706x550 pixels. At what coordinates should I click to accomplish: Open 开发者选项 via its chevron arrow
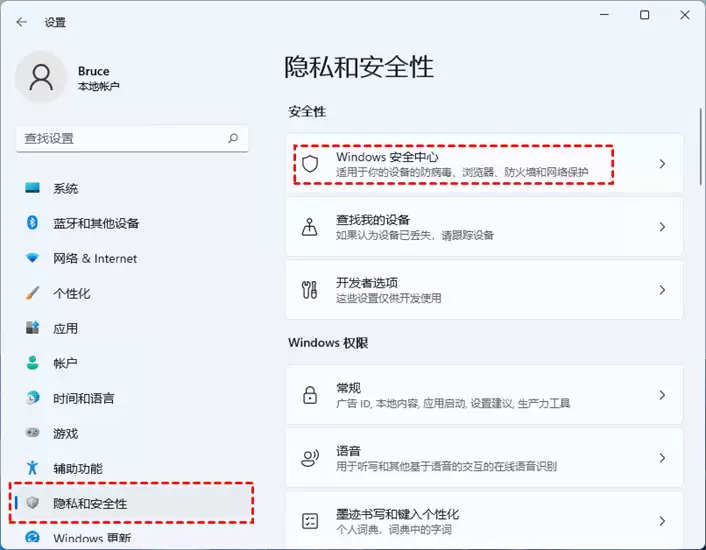pos(662,290)
